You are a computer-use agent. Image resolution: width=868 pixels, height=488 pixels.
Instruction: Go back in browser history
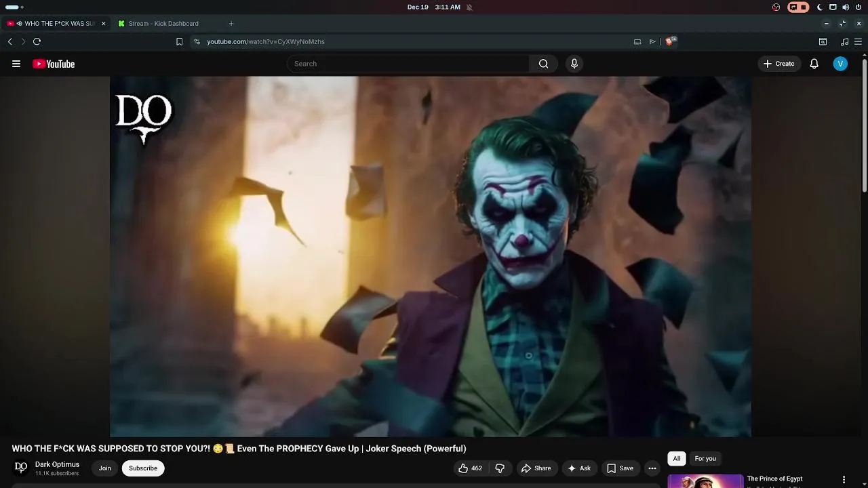(x=9, y=41)
